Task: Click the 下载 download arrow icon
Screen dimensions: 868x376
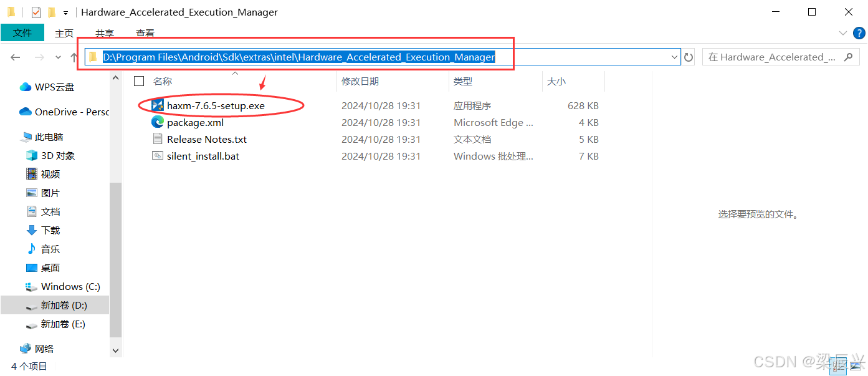Action: point(32,230)
